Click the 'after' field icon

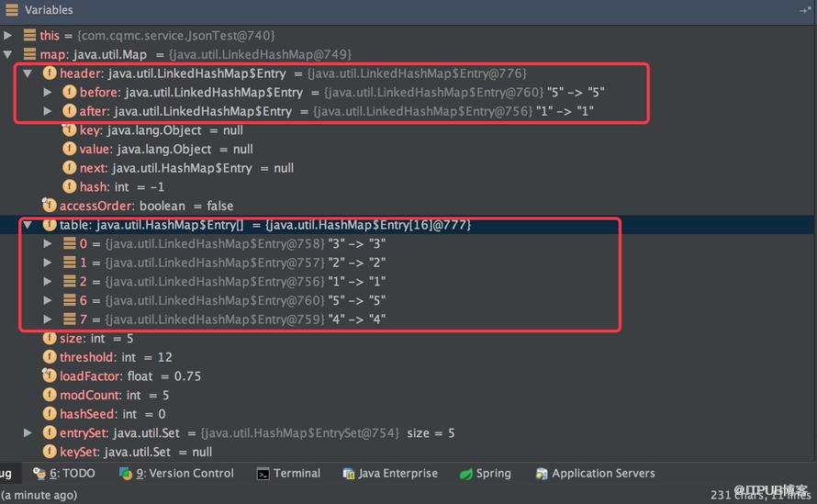[x=69, y=111]
